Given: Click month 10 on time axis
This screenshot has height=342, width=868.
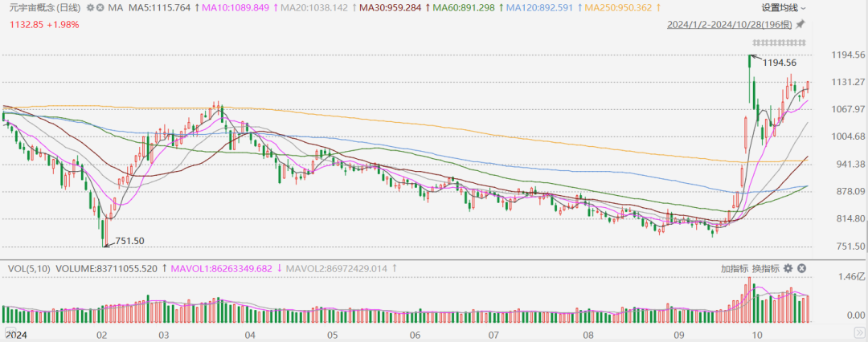Looking at the screenshot, I should pyautogui.click(x=759, y=336).
